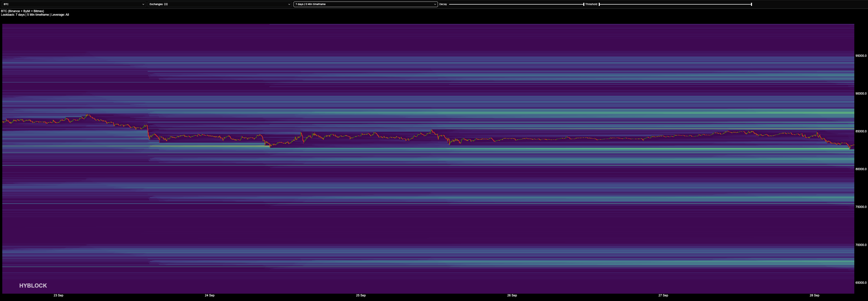Open the 7 days | 5 Min timeframe dropdown
Viewport: 868px width, 301px height.
click(365, 4)
